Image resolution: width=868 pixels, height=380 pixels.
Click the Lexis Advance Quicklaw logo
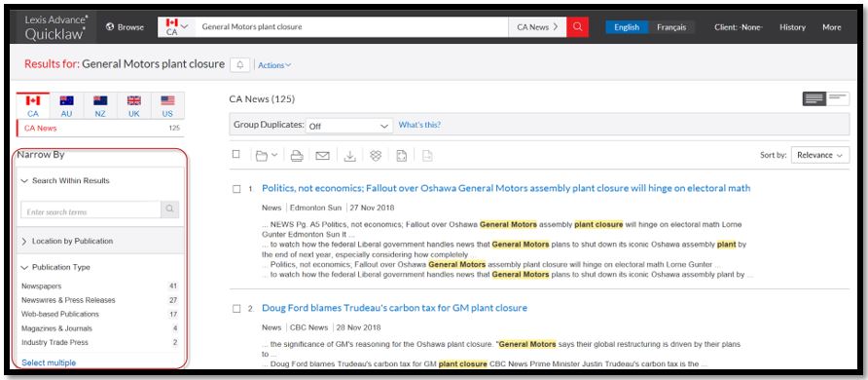[x=55, y=27]
